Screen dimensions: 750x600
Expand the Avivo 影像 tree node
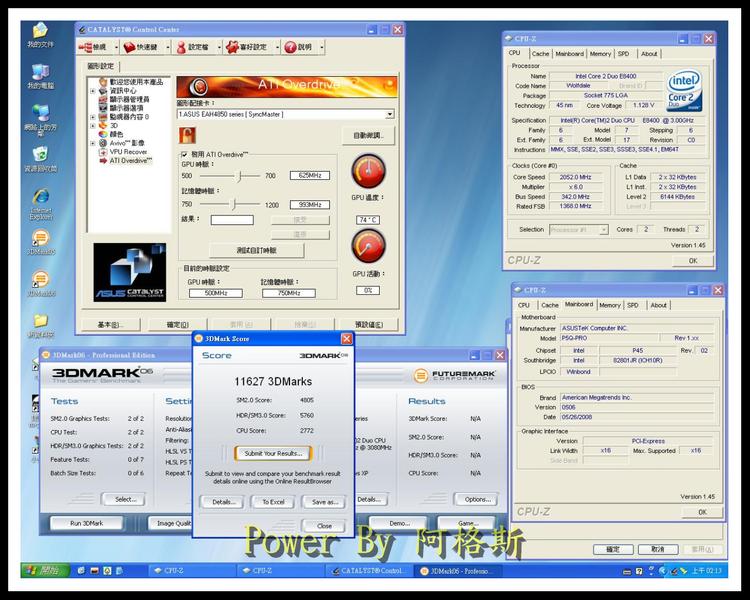click(x=93, y=143)
